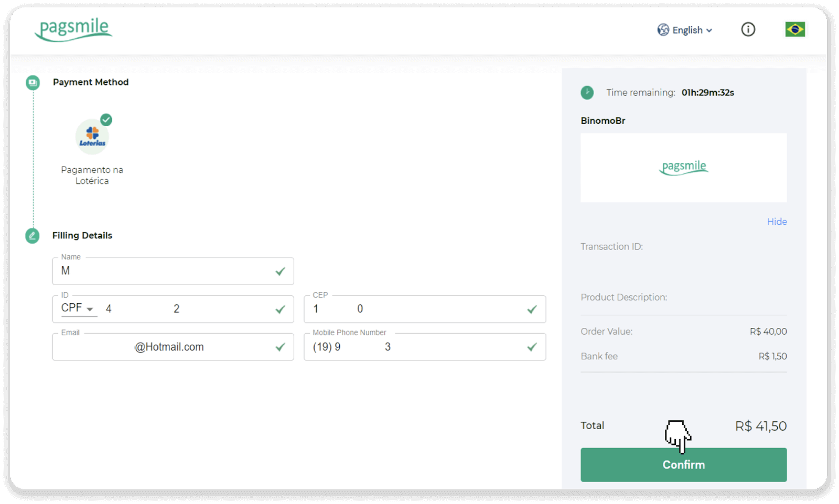
Task: Click the Filling Details pencil icon
Action: pos(32,236)
